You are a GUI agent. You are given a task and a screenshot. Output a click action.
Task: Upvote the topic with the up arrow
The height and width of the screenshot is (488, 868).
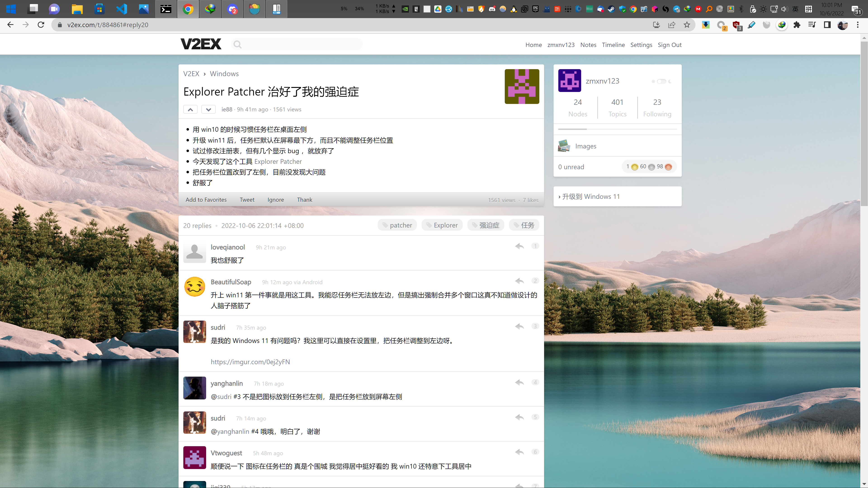point(190,109)
